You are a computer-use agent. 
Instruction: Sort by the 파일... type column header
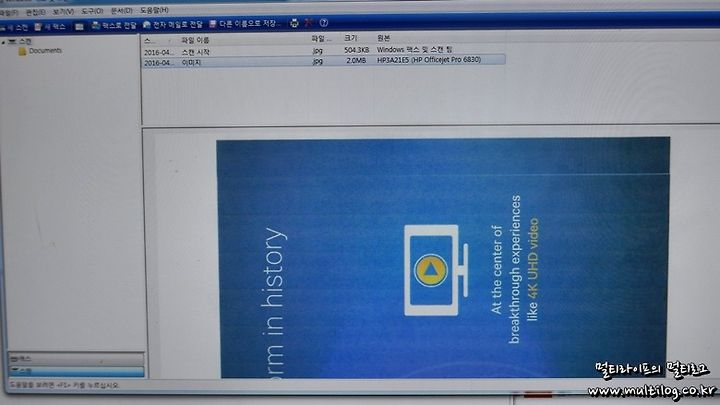(x=321, y=39)
